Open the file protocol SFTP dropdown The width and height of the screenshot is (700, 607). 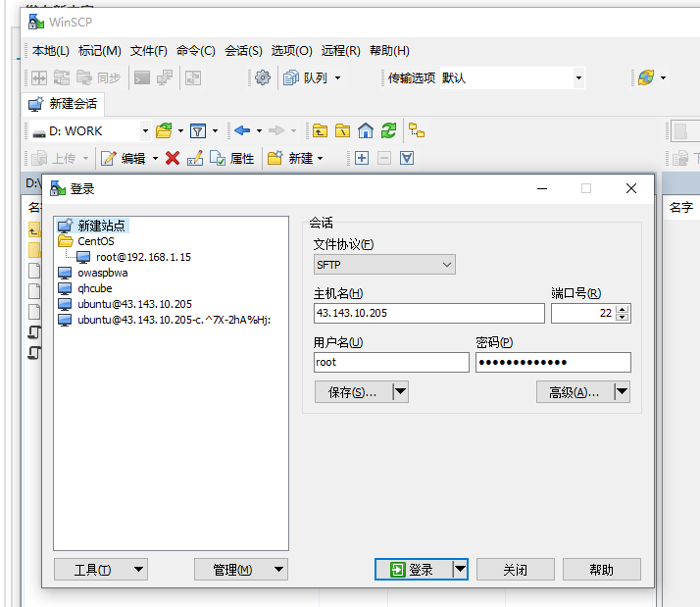[384, 265]
